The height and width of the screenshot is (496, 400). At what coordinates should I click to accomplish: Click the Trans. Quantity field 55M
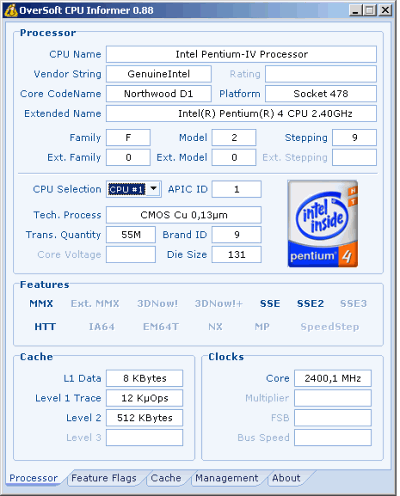[x=131, y=235]
